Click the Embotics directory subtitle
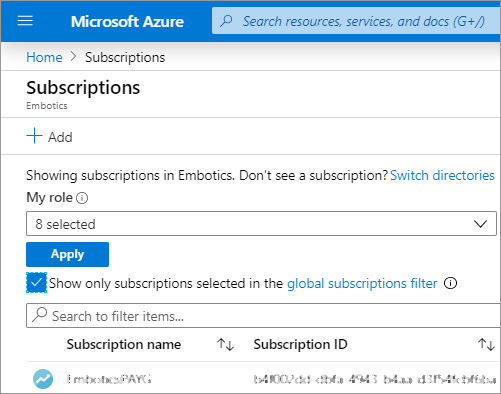501x394 pixels. click(47, 106)
